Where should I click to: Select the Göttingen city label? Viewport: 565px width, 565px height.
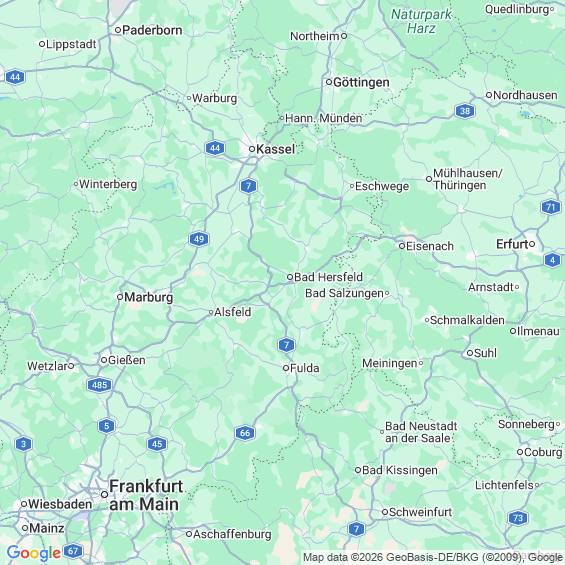click(361, 82)
